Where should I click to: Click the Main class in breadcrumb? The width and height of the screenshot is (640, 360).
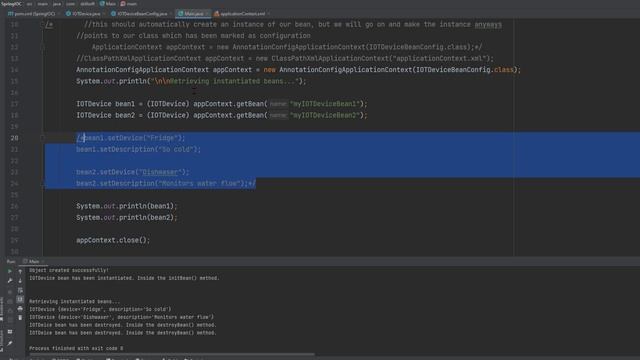(x=108, y=4)
